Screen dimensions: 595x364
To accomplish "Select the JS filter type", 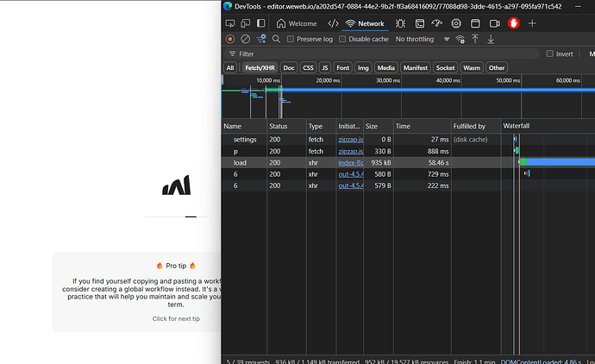I will [325, 68].
